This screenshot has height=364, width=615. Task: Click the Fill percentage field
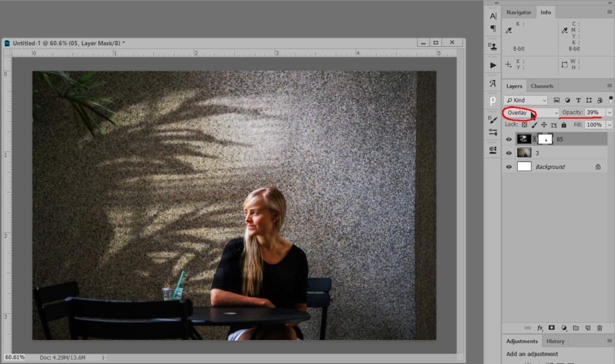pos(594,125)
